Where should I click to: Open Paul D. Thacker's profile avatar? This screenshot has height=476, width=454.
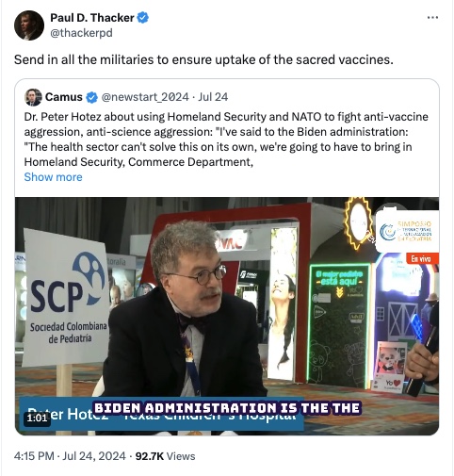click(x=29, y=25)
